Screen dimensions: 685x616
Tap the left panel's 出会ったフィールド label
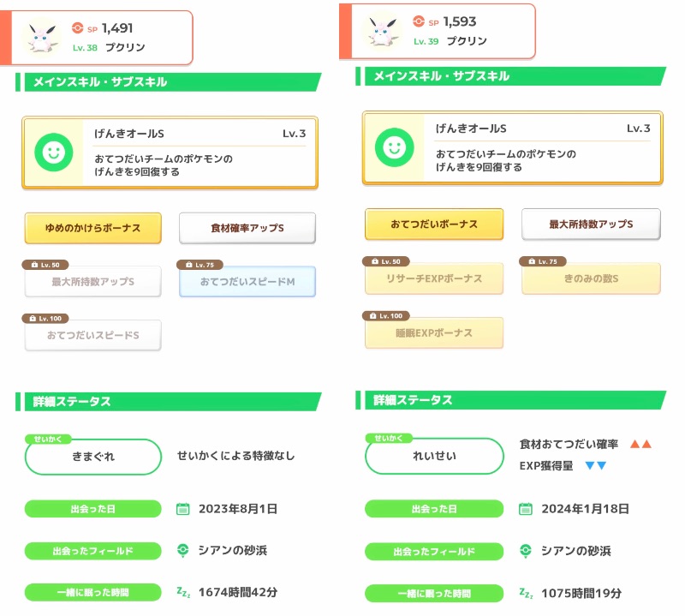[93, 551]
